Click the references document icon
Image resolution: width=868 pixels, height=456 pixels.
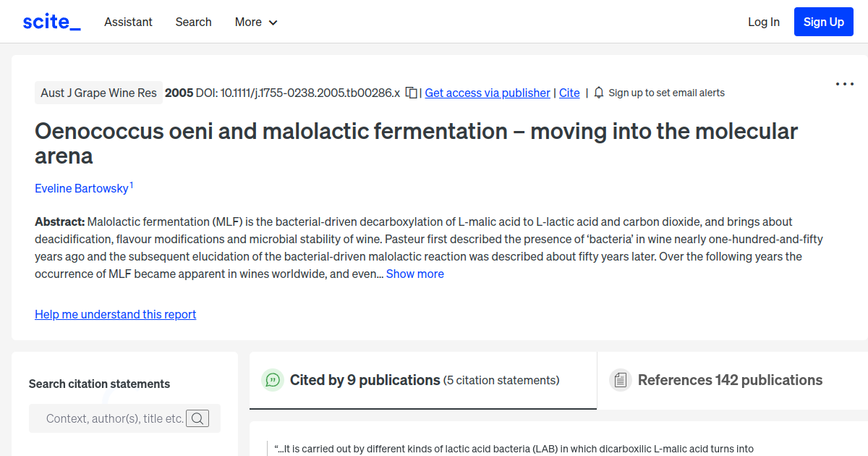[621, 379]
